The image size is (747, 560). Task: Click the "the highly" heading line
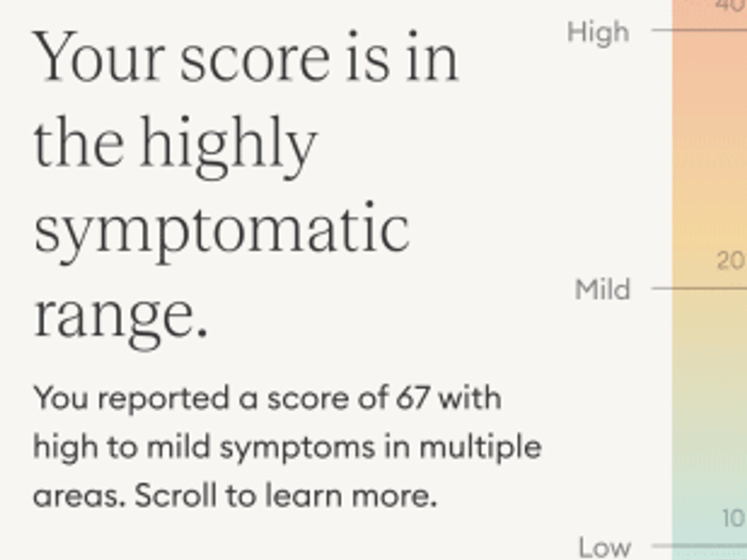click(175, 145)
